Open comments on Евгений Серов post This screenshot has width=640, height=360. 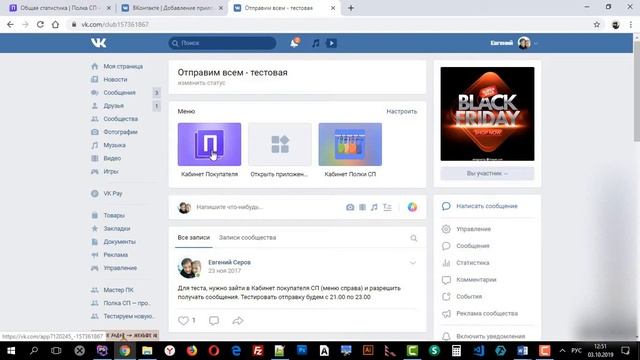coord(214,320)
